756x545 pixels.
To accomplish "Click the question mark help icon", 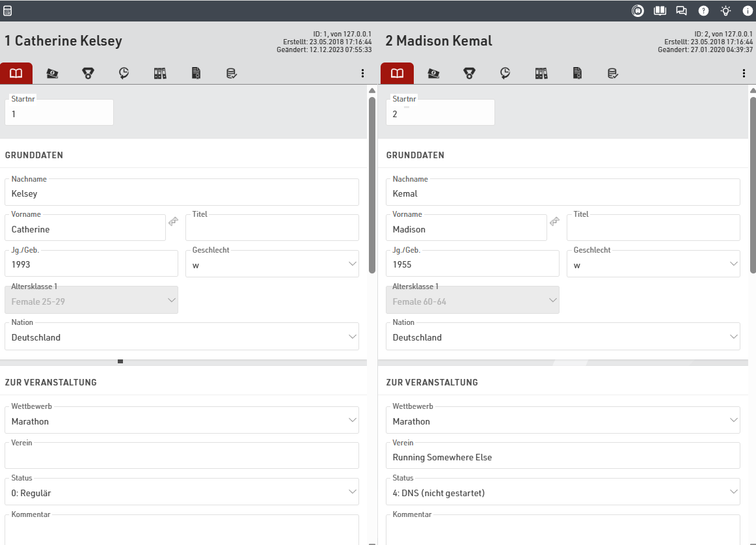I will pos(703,10).
